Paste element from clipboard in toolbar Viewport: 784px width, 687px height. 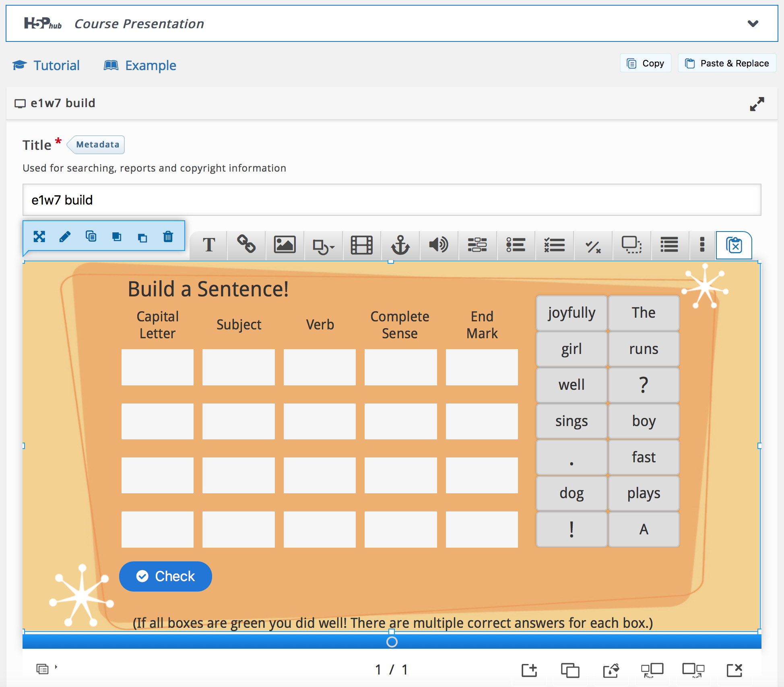734,245
